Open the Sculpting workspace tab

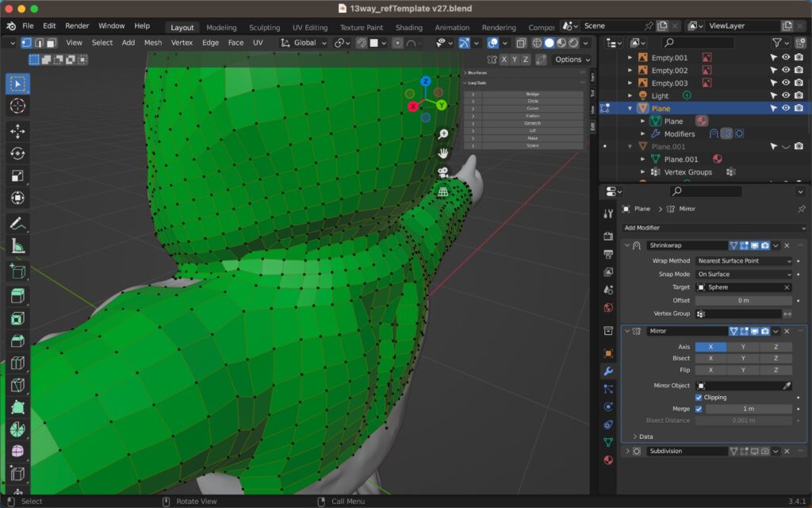pyautogui.click(x=264, y=27)
